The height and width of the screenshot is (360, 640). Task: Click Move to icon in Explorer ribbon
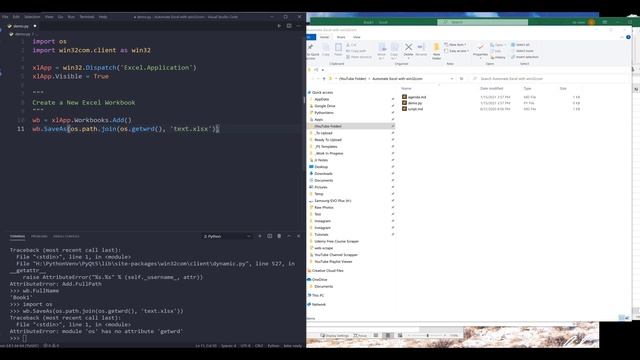pyautogui.click(x=381, y=51)
